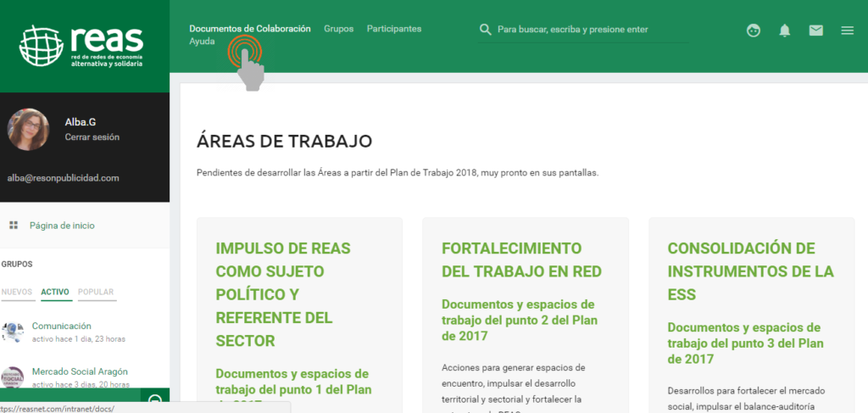Open the user face profile icon
Image resolution: width=868 pixels, height=413 pixels.
tap(754, 31)
